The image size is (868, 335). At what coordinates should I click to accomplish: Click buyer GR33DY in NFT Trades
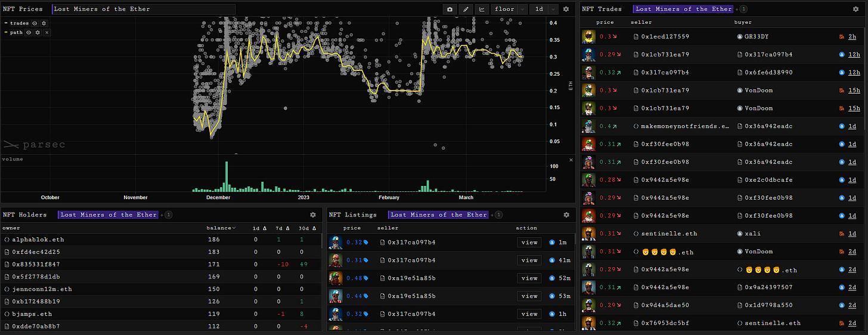(x=757, y=36)
